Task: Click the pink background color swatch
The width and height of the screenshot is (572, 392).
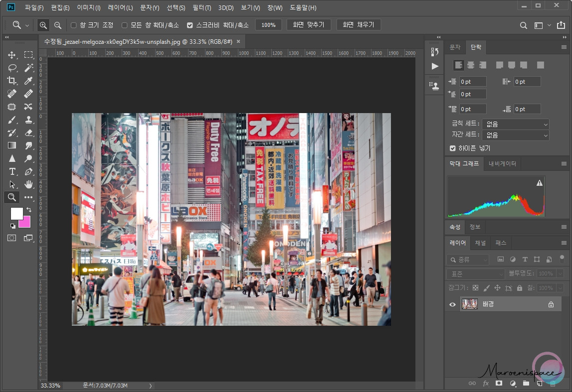Action: click(25, 221)
